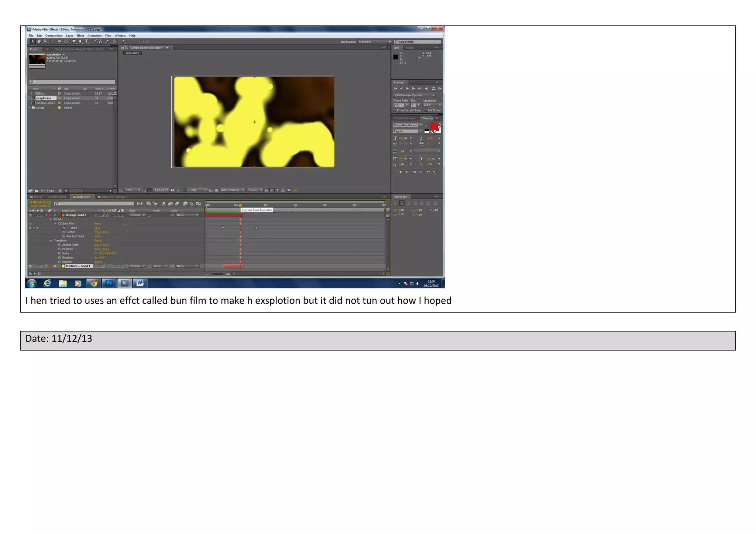Select the Hand tool

pos(39,42)
